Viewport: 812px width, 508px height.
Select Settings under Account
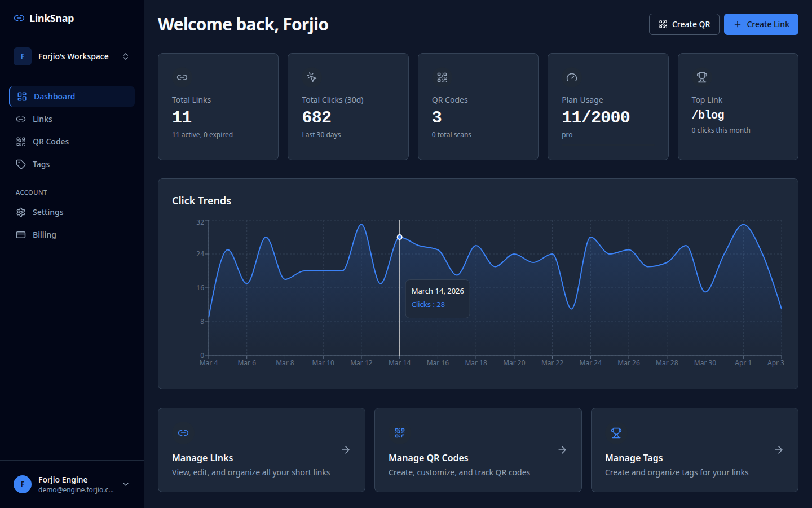[x=47, y=212]
